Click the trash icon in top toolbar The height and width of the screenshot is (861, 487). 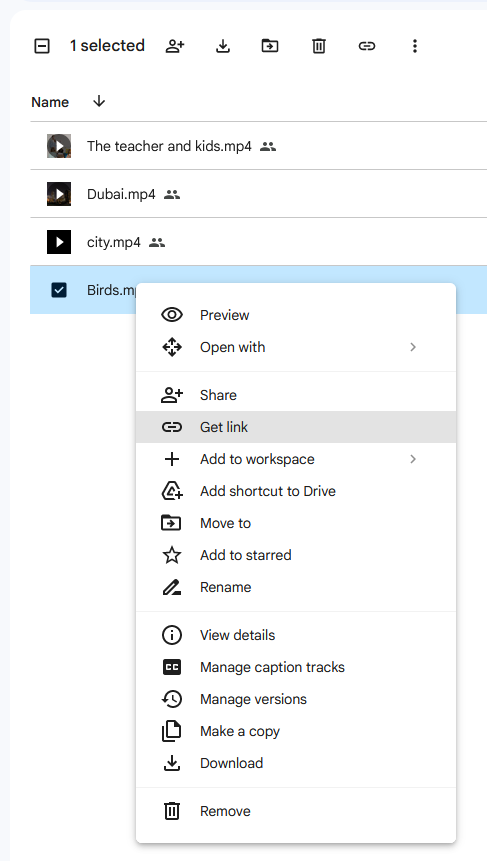click(318, 46)
